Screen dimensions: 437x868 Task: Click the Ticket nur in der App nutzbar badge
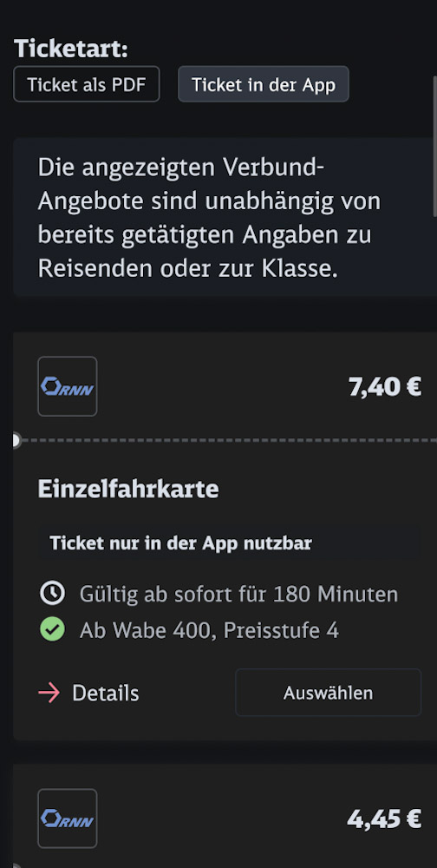(x=229, y=543)
